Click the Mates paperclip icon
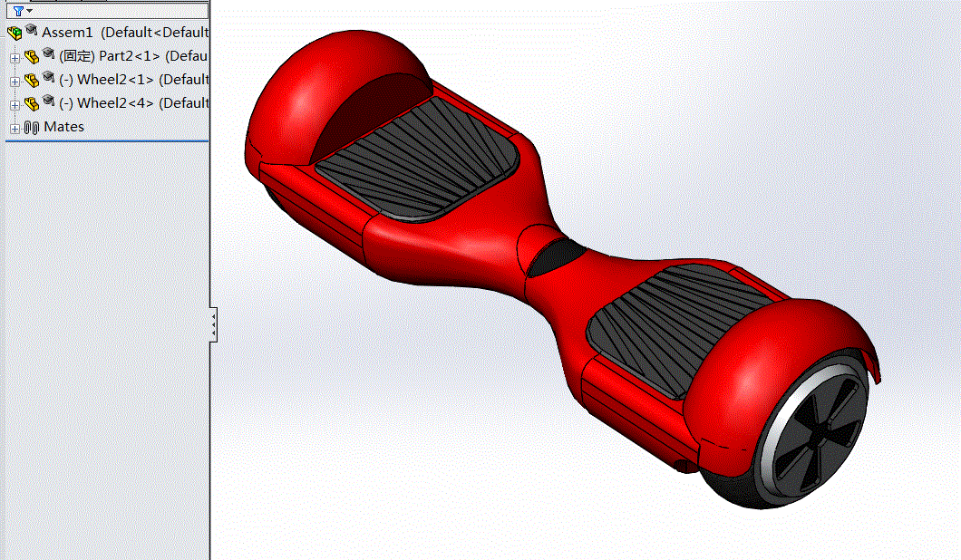Screen dimensions: 961x560 pos(31,128)
